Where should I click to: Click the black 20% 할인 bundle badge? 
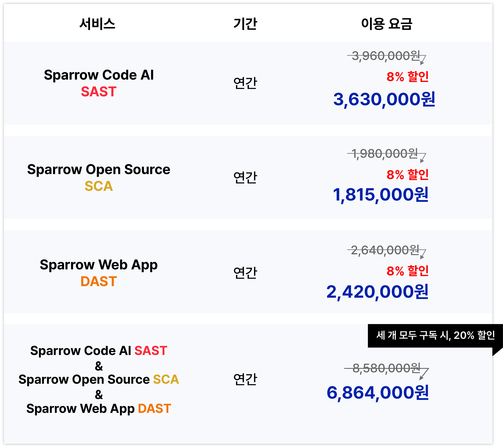point(435,336)
